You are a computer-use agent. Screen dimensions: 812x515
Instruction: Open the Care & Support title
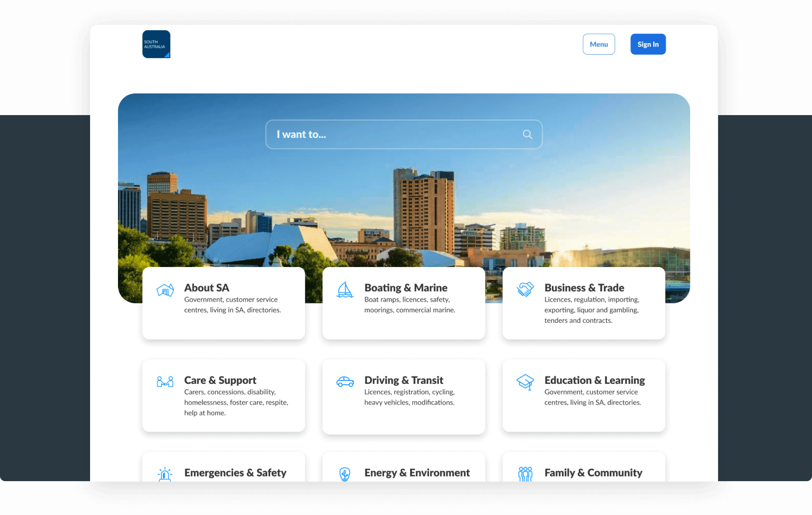(x=220, y=380)
